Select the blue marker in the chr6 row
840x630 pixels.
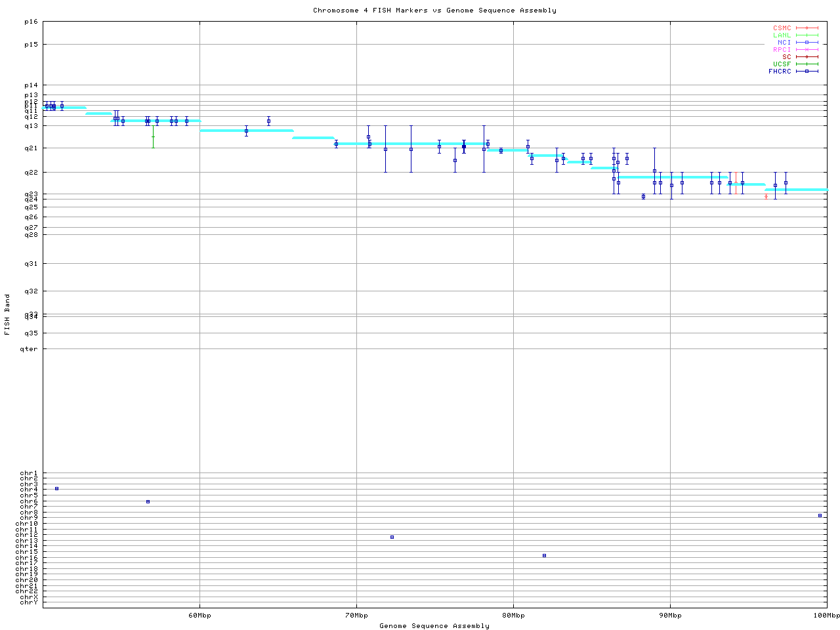pyautogui.click(x=148, y=501)
